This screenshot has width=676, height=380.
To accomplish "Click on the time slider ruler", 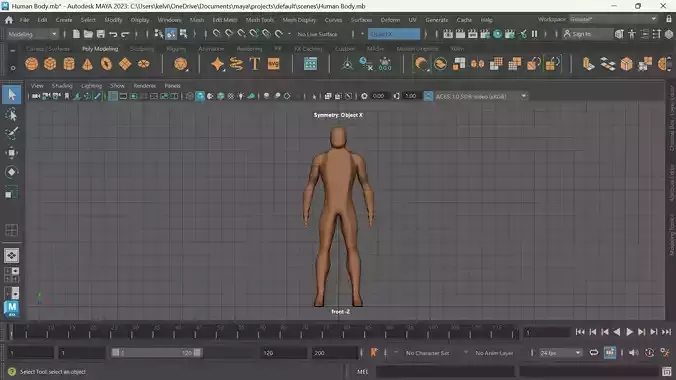I will [264, 332].
